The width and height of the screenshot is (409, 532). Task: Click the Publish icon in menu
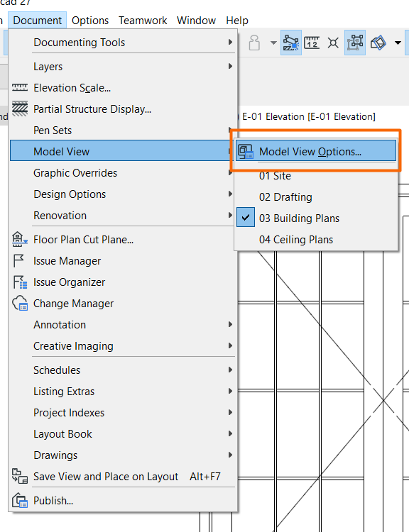(x=20, y=501)
